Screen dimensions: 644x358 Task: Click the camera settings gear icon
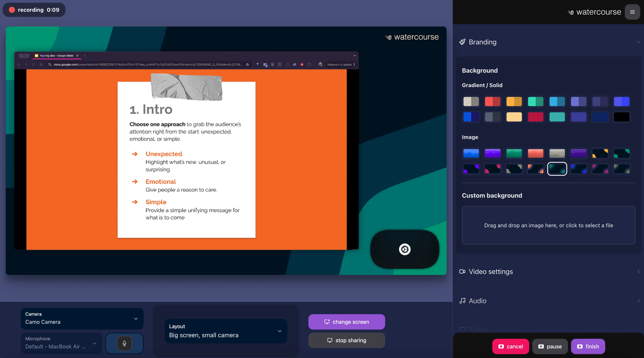click(405, 249)
